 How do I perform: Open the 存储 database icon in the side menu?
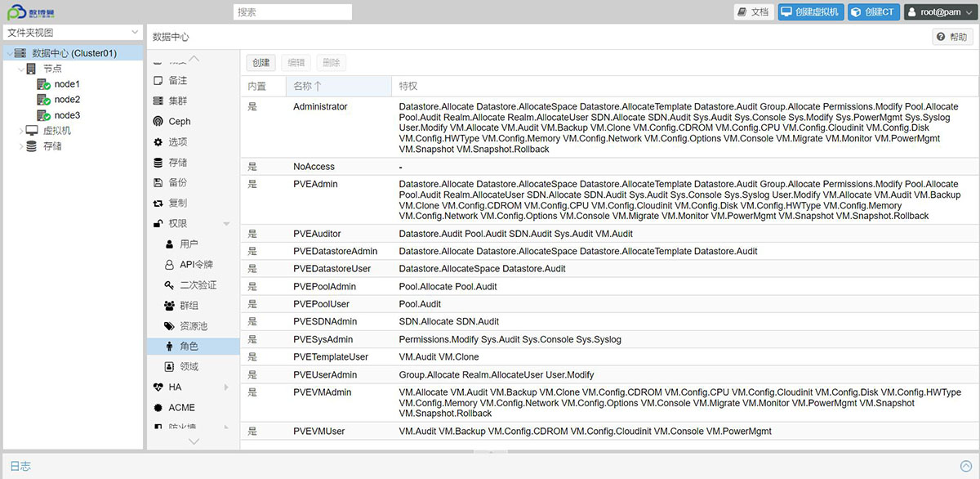click(158, 163)
